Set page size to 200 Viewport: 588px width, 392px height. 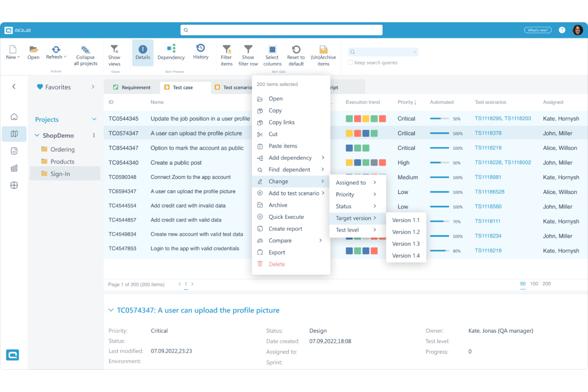click(x=547, y=284)
